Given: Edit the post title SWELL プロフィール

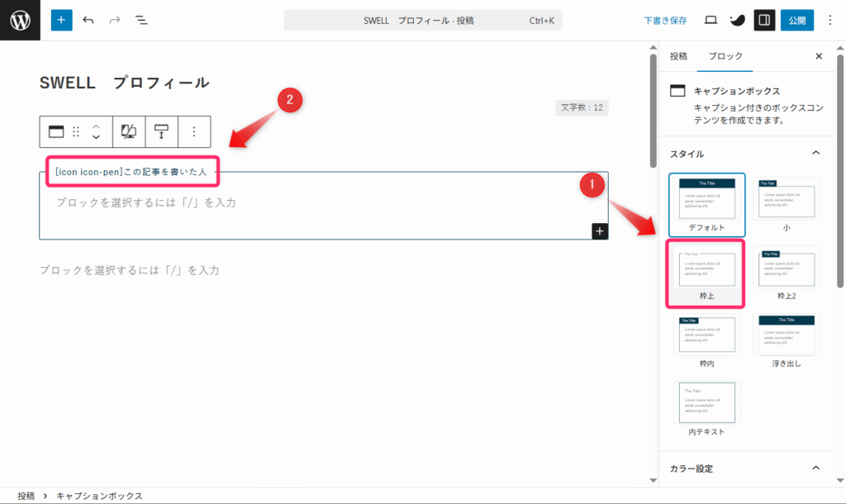Looking at the screenshot, I should pyautogui.click(x=125, y=83).
